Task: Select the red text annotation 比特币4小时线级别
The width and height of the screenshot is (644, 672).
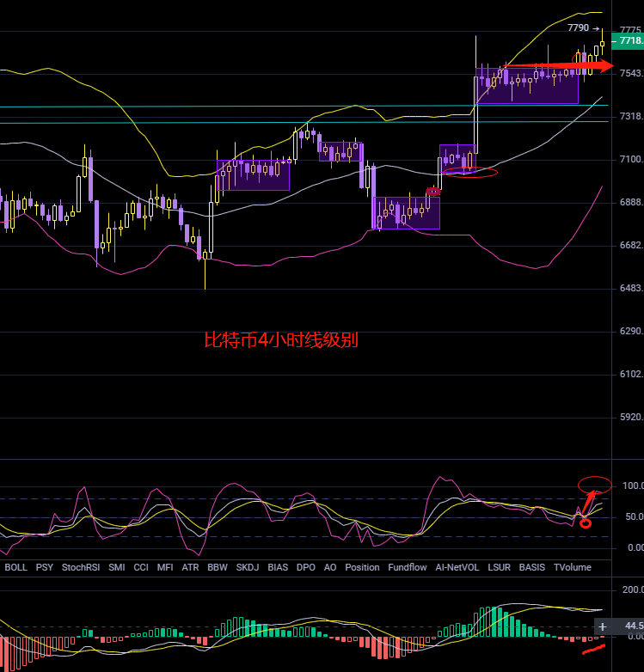Action: click(280, 340)
